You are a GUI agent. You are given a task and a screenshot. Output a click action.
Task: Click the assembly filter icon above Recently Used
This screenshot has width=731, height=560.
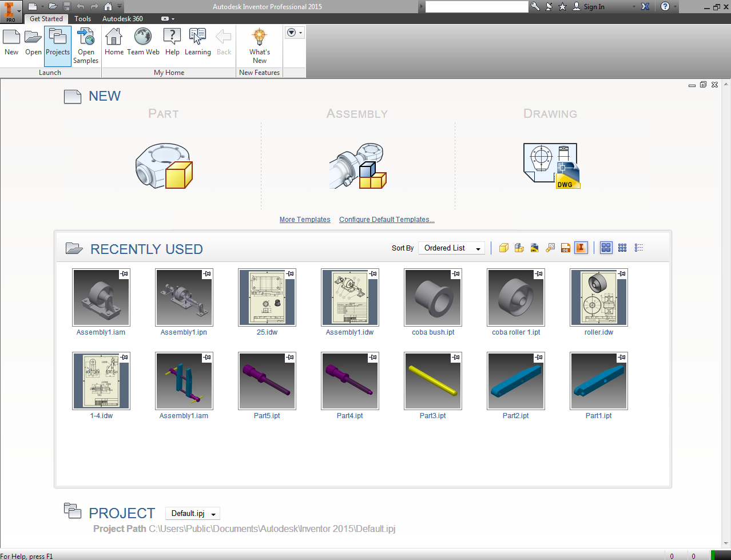pyautogui.click(x=519, y=248)
